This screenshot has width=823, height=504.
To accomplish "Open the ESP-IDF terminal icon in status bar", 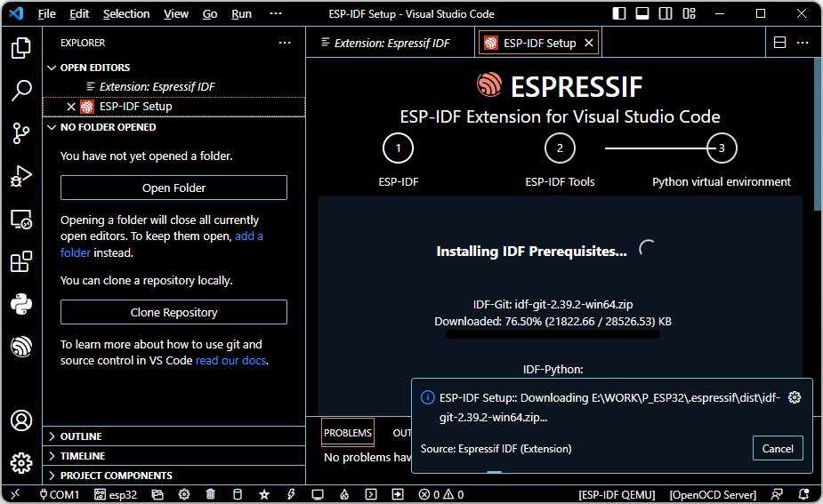I will click(x=371, y=494).
